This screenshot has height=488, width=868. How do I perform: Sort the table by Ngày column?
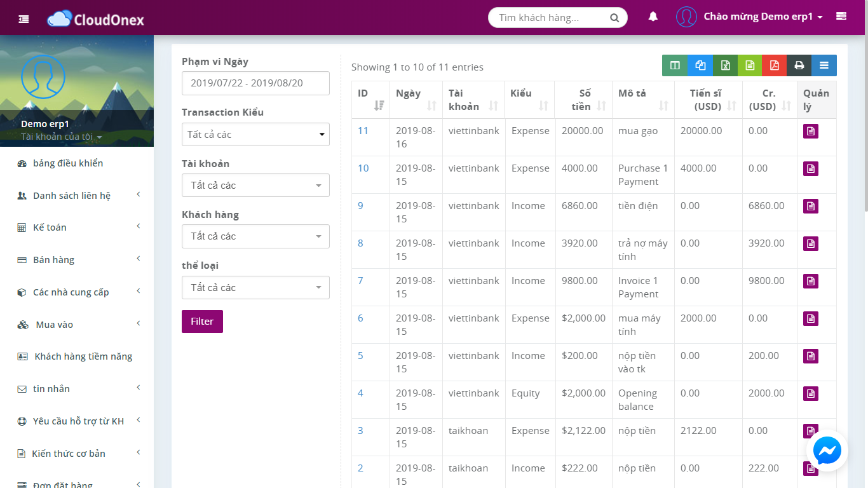click(x=416, y=100)
